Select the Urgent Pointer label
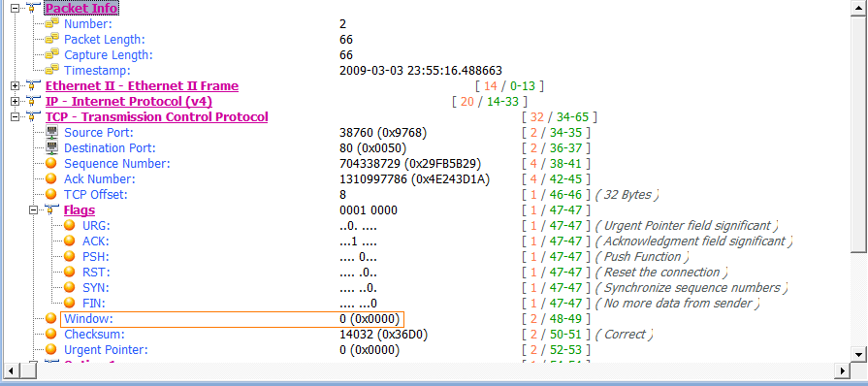This screenshot has width=868, height=386. (107, 349)
